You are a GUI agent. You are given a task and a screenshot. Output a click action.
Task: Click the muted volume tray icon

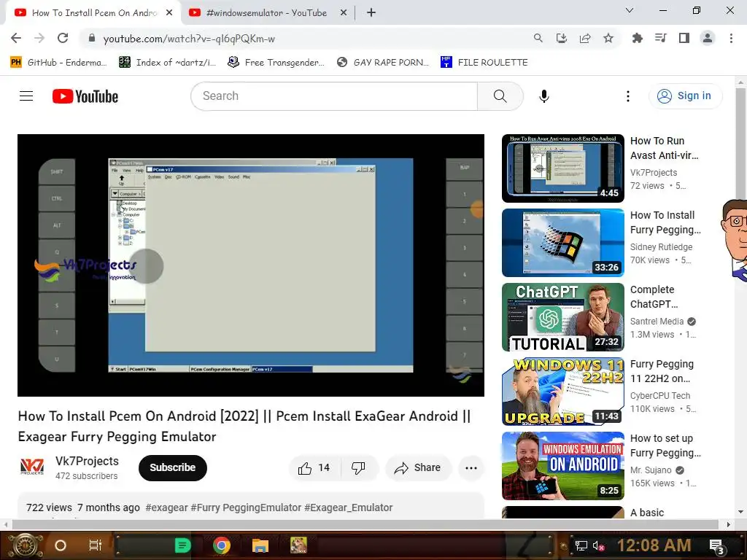(598, 545)
